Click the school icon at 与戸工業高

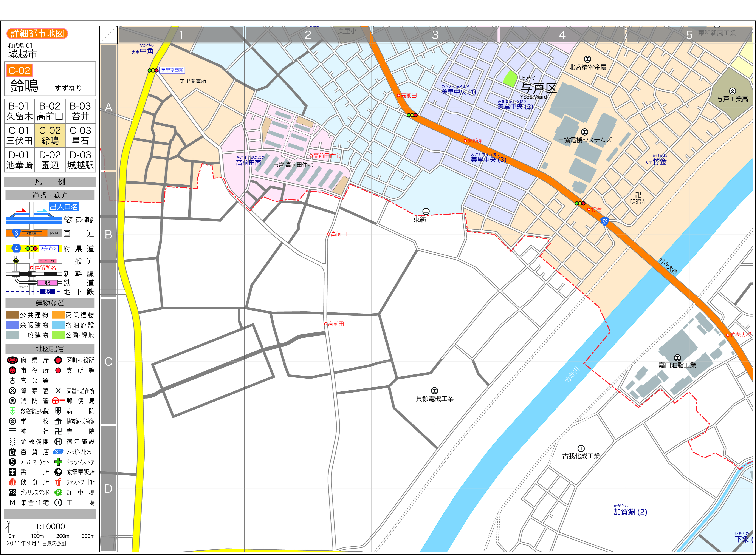point(733,91)
